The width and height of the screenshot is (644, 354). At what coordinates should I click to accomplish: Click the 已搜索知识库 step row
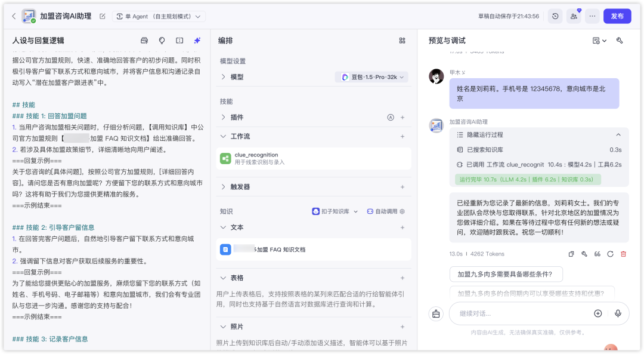click(539, 150)
